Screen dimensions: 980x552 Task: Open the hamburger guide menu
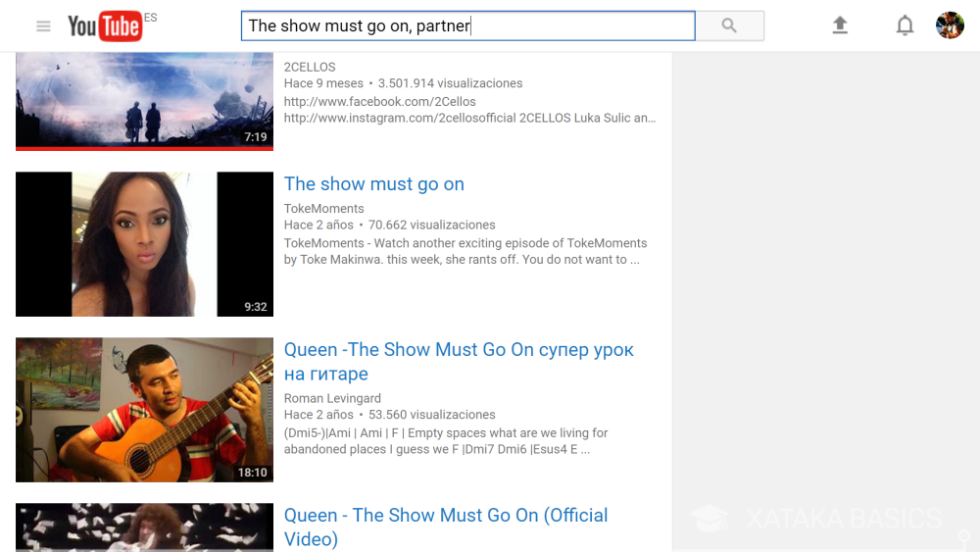click(x=43, y=26)
